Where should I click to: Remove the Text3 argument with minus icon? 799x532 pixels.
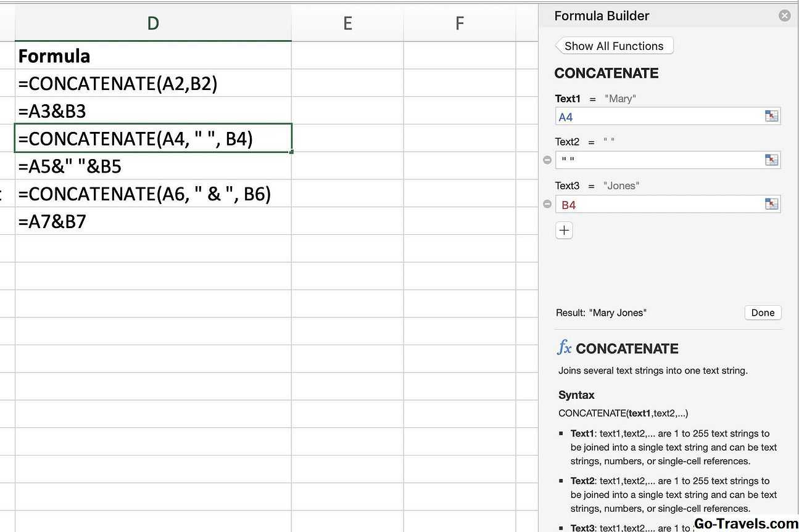[547, 205]
